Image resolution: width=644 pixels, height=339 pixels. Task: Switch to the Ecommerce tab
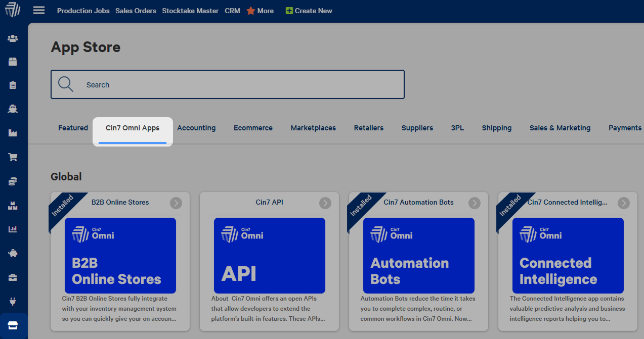click(253, 128)
